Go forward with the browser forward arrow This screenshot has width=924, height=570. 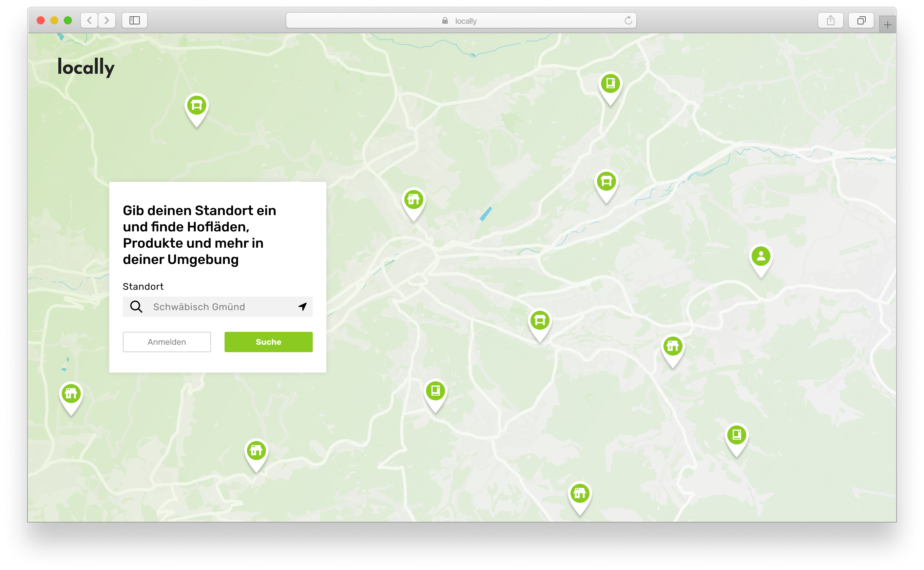tap(107, 20)
